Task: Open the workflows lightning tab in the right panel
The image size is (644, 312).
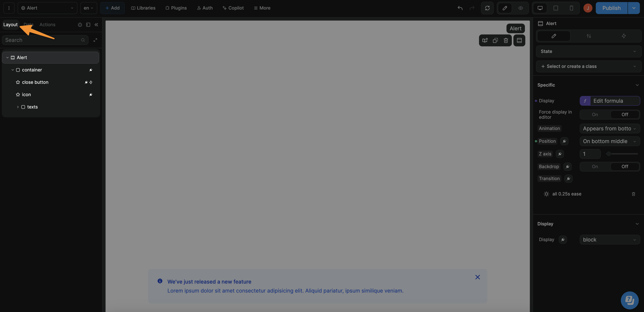Action: click(x=623, y=36)
